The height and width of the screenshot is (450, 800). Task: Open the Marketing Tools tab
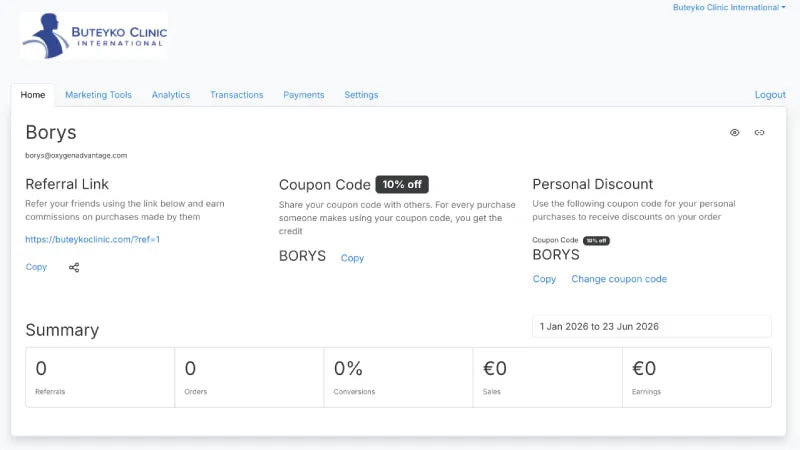point(98,95)
